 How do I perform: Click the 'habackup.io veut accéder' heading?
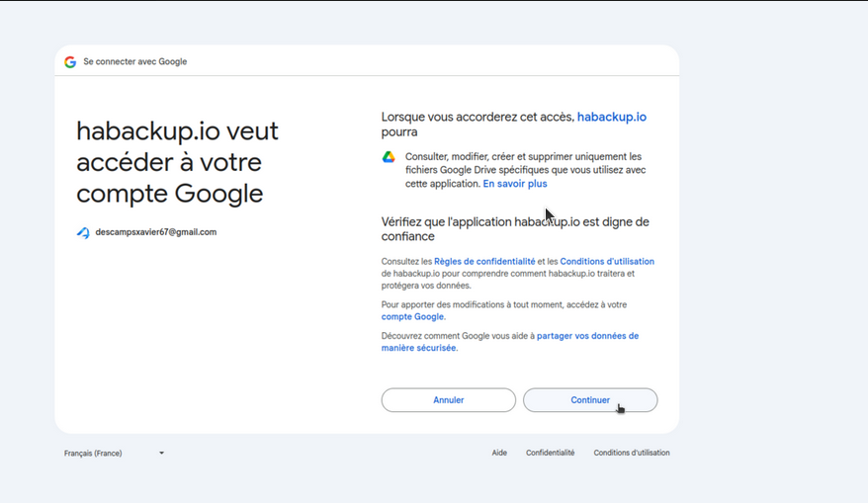177,162
